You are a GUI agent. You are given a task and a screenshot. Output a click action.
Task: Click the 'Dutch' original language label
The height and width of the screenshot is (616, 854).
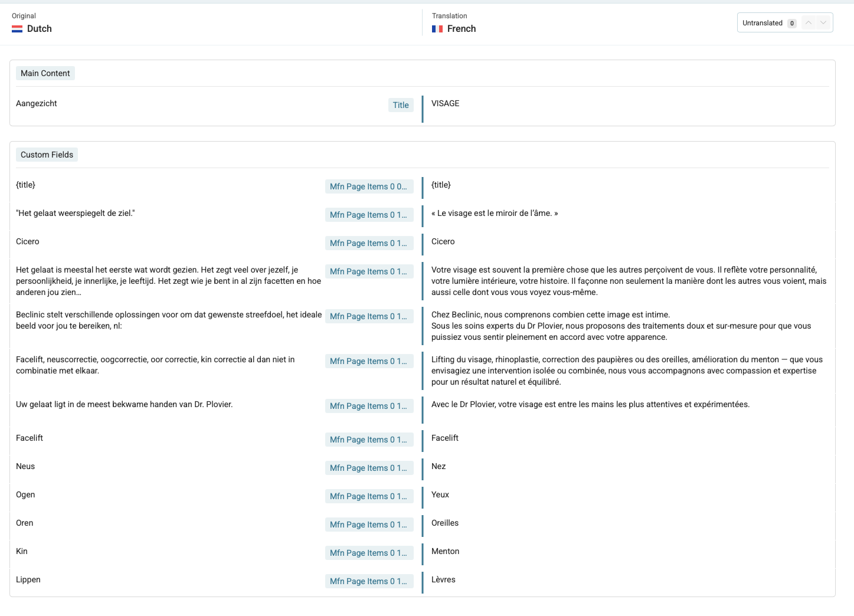point(40,29)
